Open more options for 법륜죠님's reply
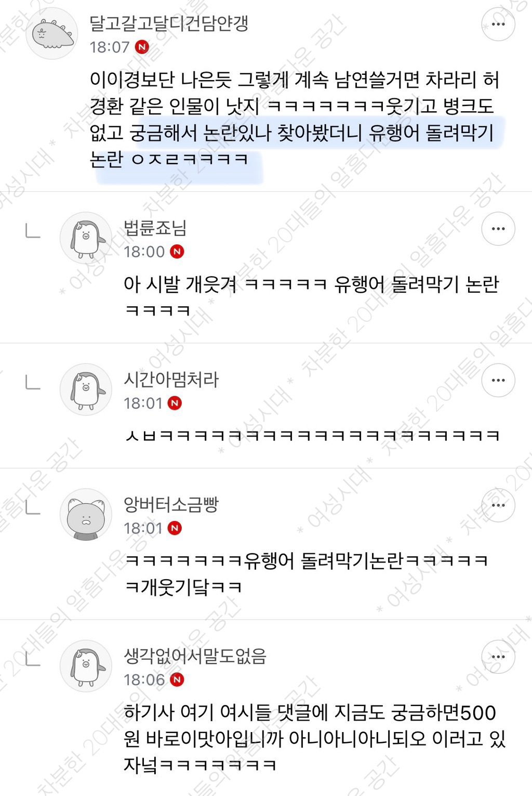 click(x=498, y=228)
